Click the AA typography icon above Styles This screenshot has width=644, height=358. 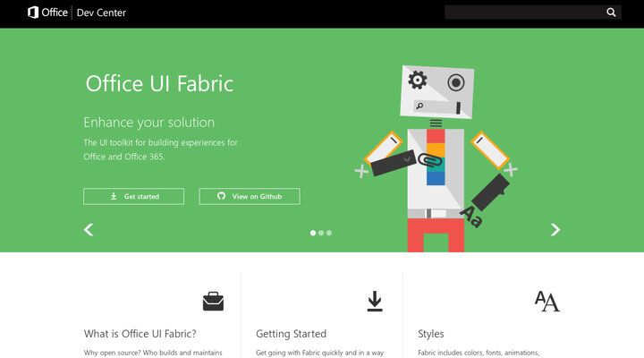(547, 302)
